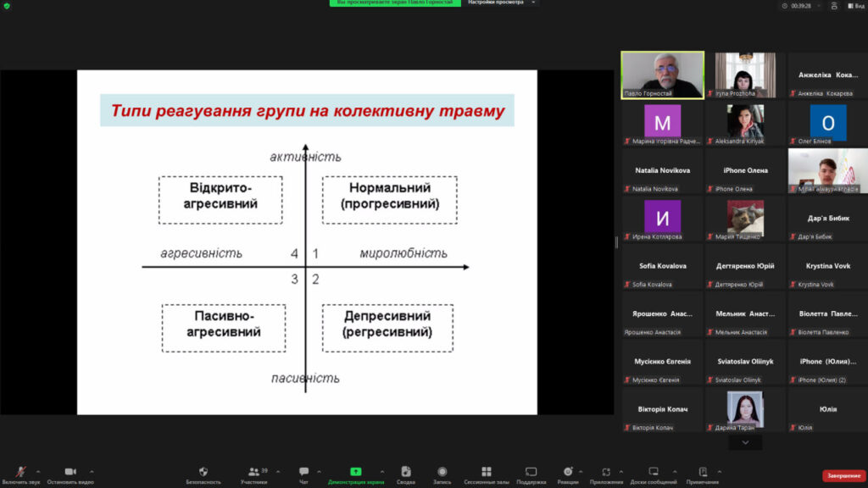Expand the video options arrow beside camera
This screenshot has width=868, height=488.
click(92, 472)
